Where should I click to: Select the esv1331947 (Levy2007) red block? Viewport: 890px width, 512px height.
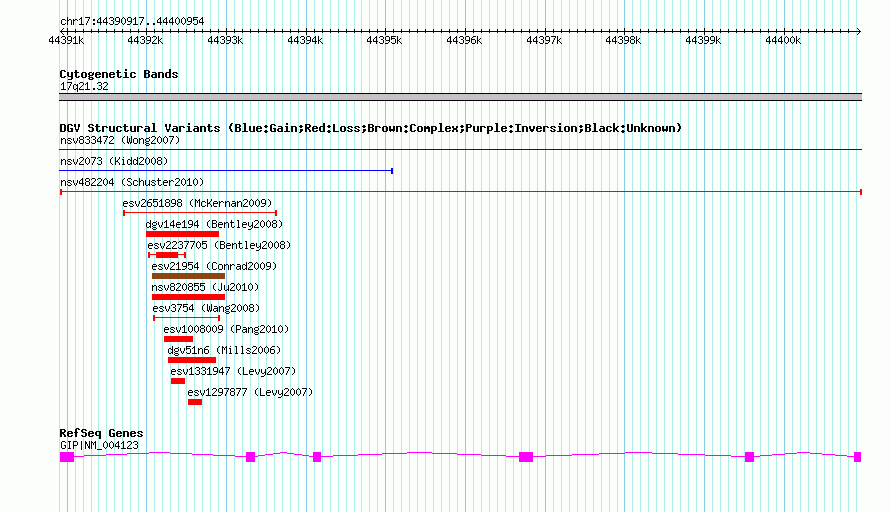(x=178, y=381)
